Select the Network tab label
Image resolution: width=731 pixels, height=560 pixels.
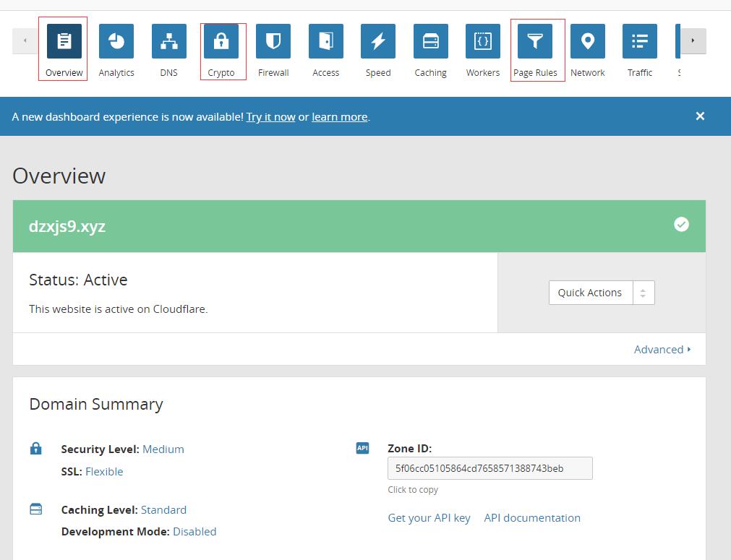pos(588,73)
